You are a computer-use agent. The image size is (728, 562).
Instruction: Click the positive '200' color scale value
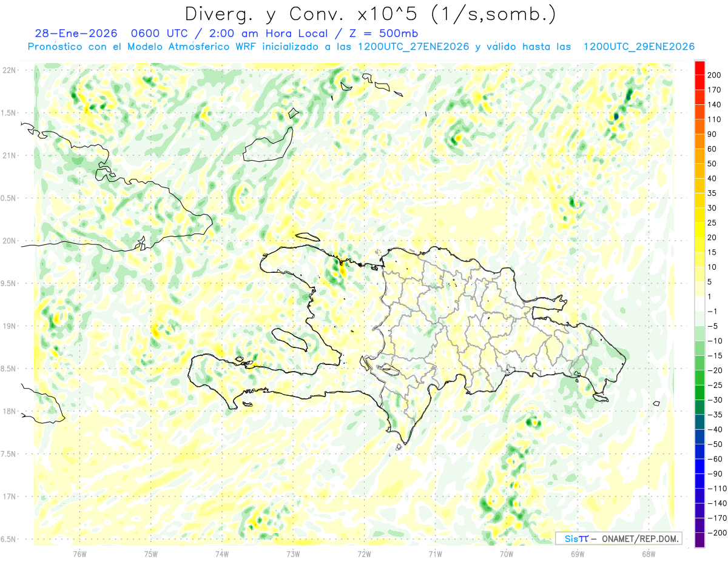pos(714,75)
